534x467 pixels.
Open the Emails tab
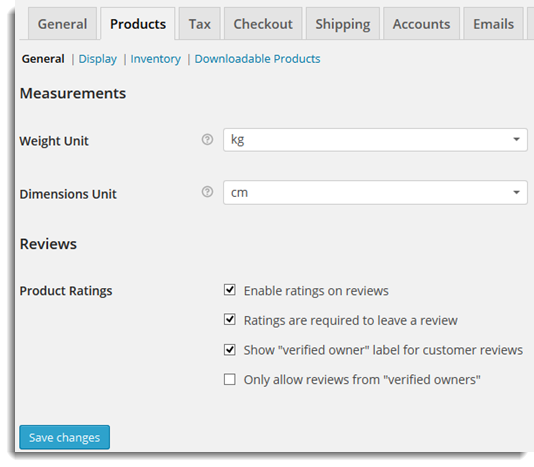pos(493,24)
